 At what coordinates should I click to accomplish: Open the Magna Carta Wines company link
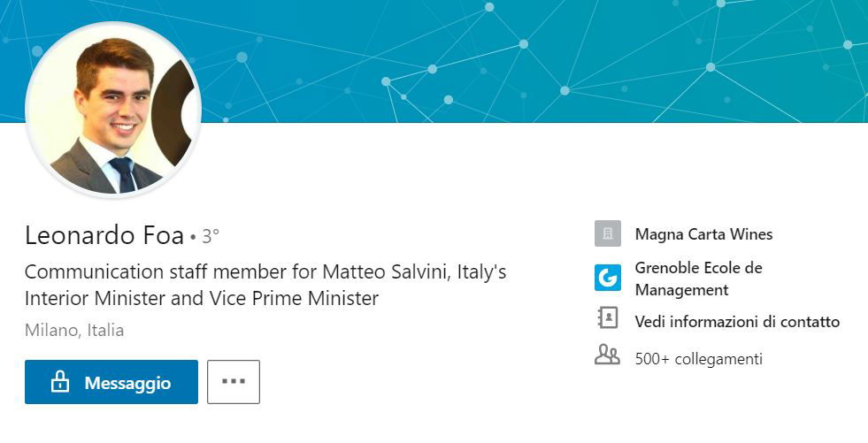[703, 234]
